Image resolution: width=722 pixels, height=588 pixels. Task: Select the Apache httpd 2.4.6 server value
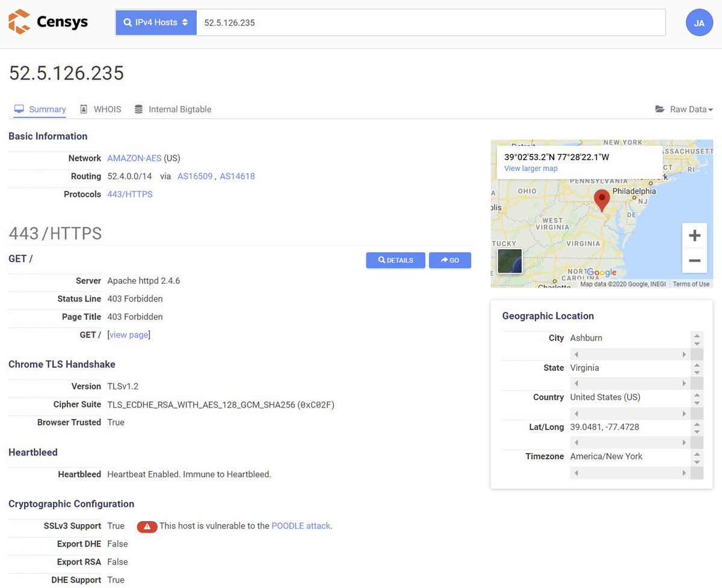(144, 280)
